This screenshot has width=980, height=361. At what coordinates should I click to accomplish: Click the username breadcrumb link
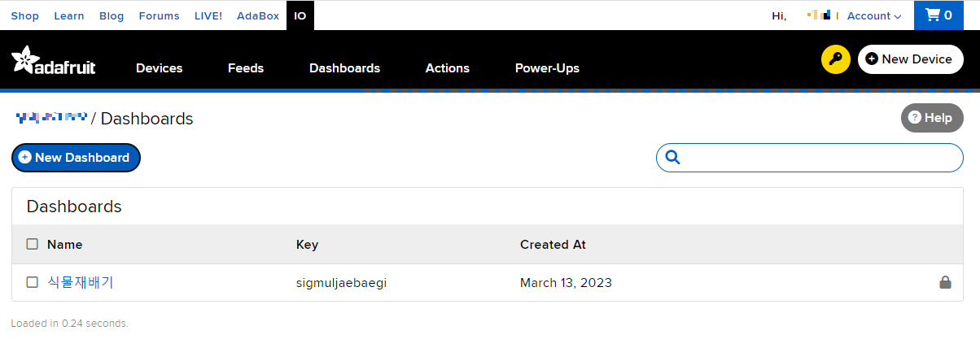coord(51,118)
